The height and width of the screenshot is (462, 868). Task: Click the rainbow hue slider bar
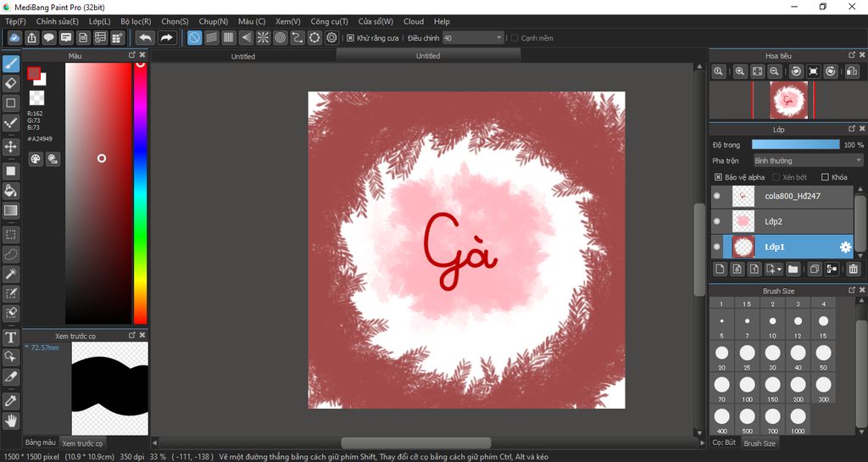click(x=140, y=193)
